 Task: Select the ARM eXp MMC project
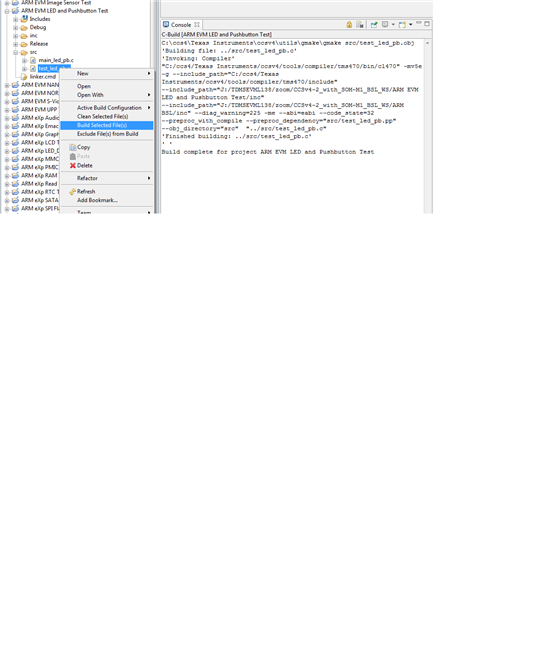40,159
